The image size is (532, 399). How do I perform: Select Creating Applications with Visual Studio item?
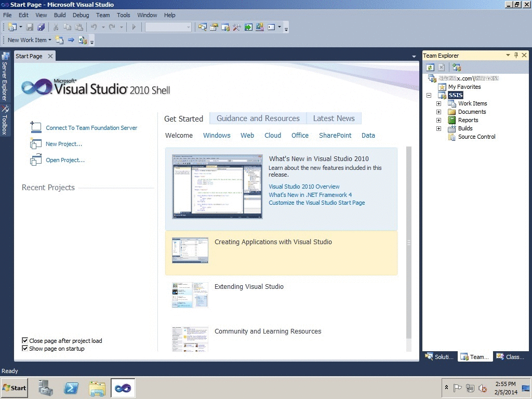(281, 253)
